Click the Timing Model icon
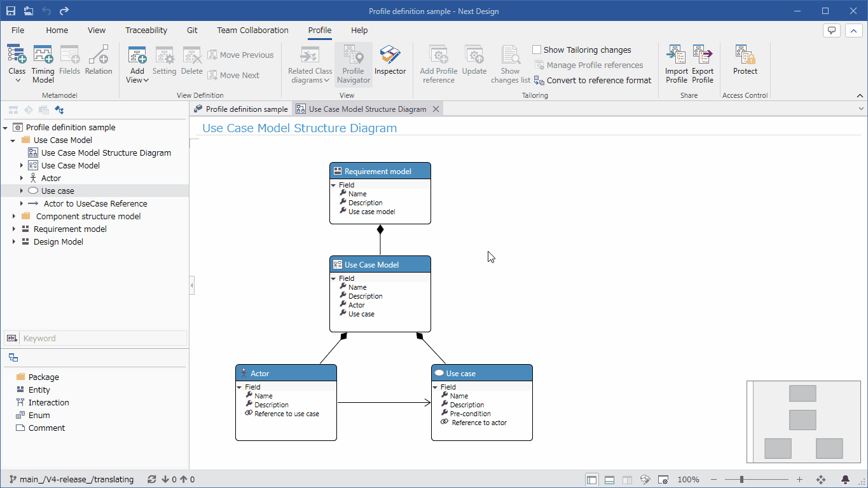Screen dimensions: 868x488 pos(43,55)
